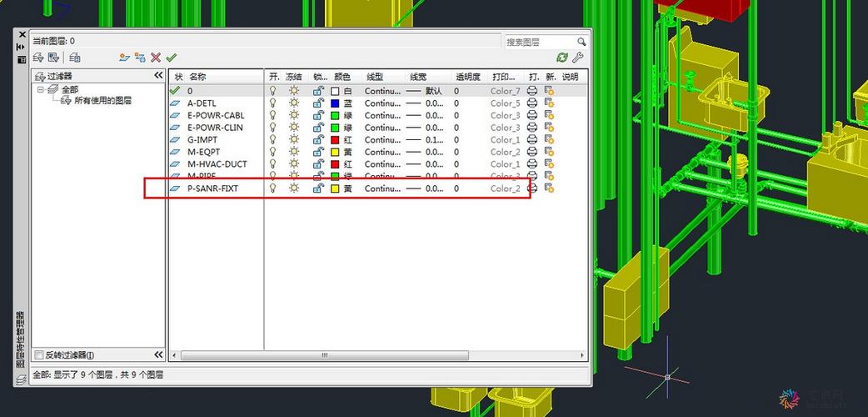Select the P-SANR-FIXT layer name

pyautogui.click(x=212, y=188)
